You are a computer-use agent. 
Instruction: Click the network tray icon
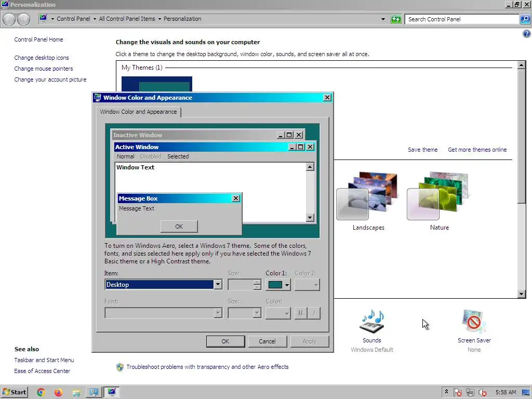click(470, 393)
